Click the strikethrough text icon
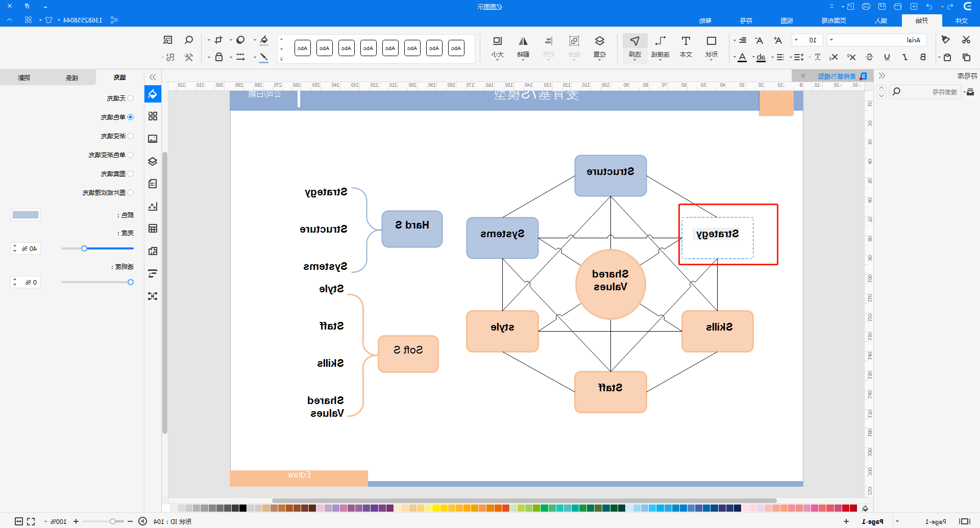980x528 pixels. click(870, 57)
